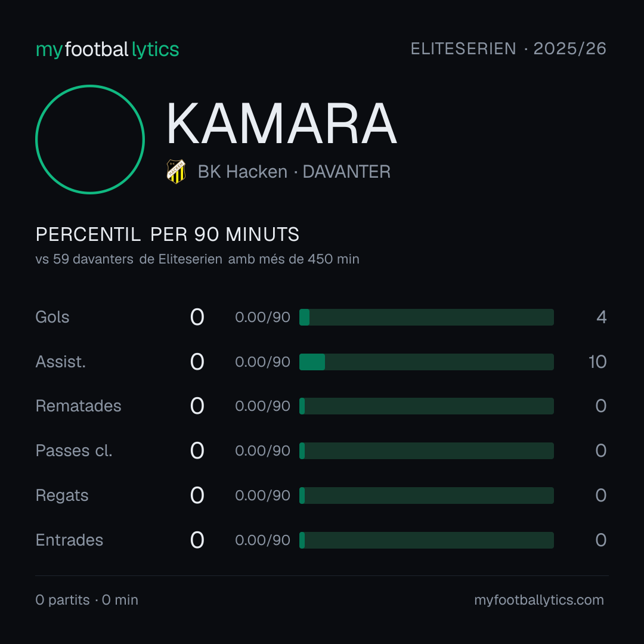Click the Regats percentile bar
Image resolution: width=644 pixels, height=644 pixels.
[x=426, y=496]
